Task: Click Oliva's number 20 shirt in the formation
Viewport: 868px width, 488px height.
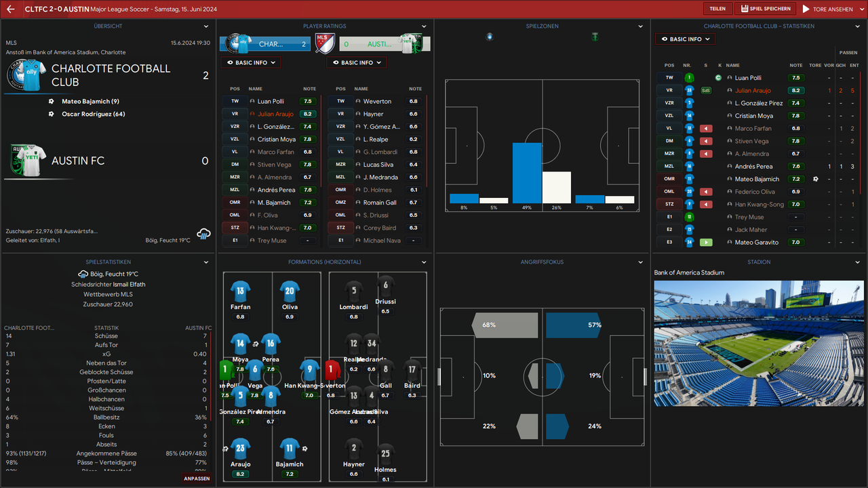Action: pyautogui.click(x=290, y=292)
